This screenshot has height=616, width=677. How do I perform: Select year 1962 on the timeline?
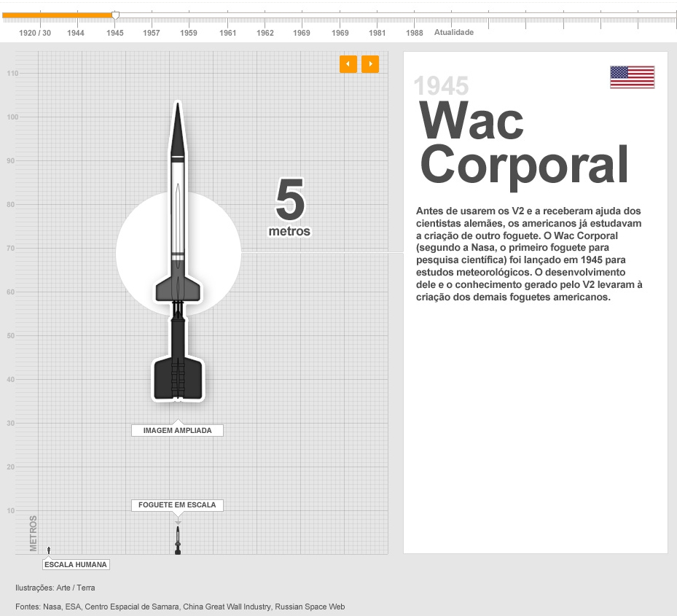265,33
